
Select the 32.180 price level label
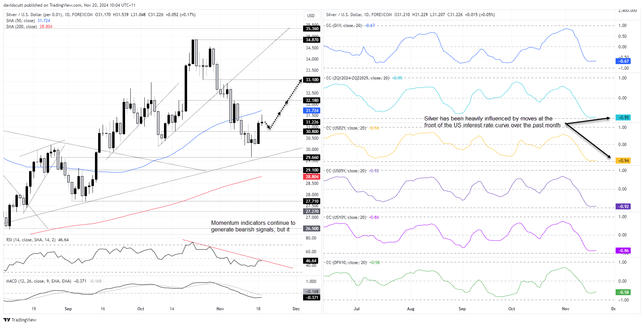coord(312,100)
